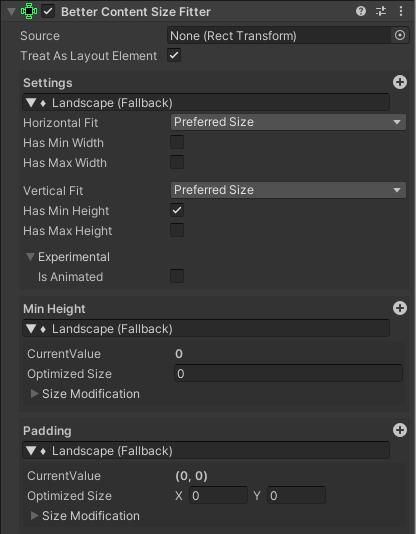Uncheck Treat As Layout Element

[x=174, y=55]
